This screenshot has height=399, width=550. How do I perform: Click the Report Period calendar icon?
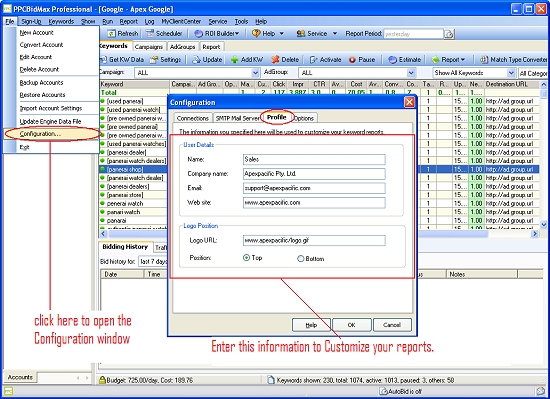pos(449,34)
